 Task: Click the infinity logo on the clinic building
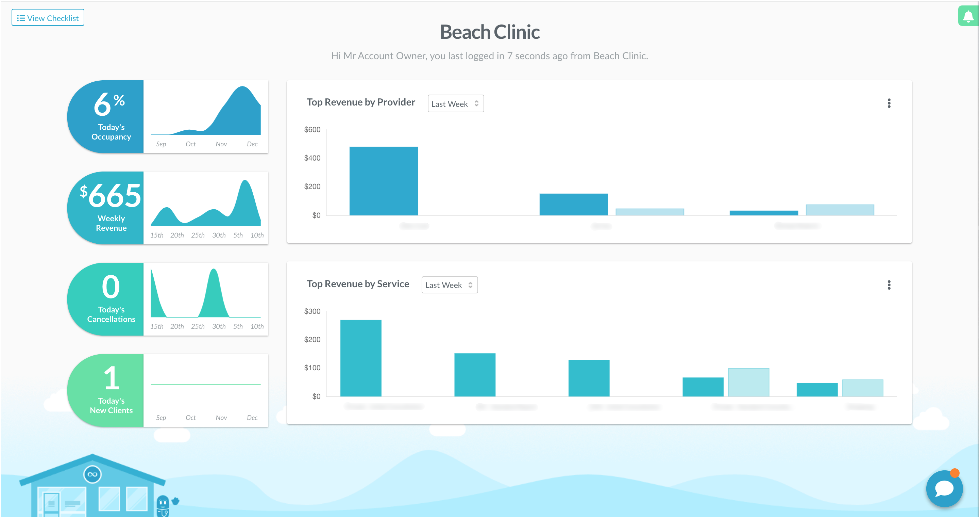point(92,474)
